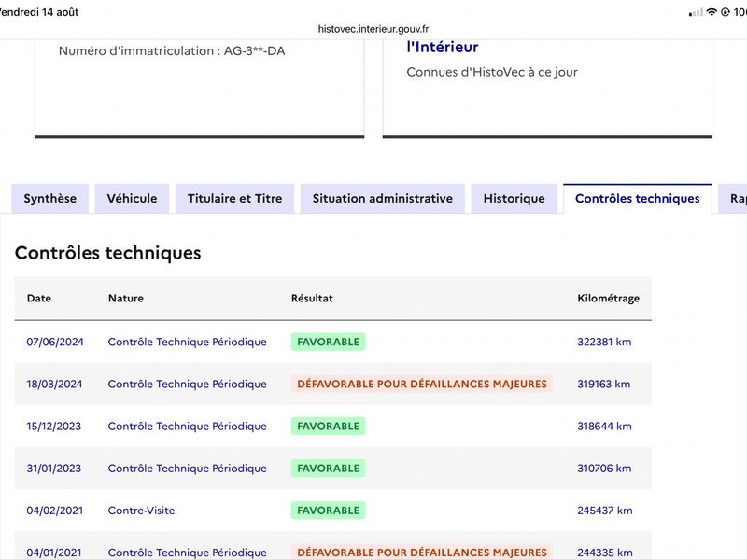Click the DÉFAVORABLE badge for 18/03/2024
The image size is (747, 560).
(422, 384)
